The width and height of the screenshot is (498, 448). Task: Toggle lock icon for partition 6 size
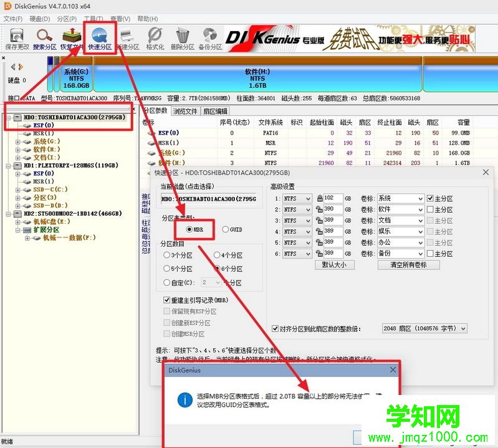click(319, 254)
